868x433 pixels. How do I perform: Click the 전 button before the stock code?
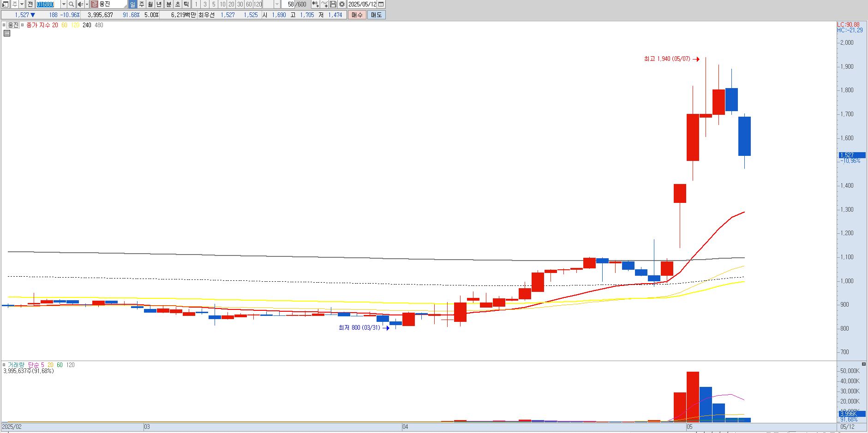click(x=30, y=4)
